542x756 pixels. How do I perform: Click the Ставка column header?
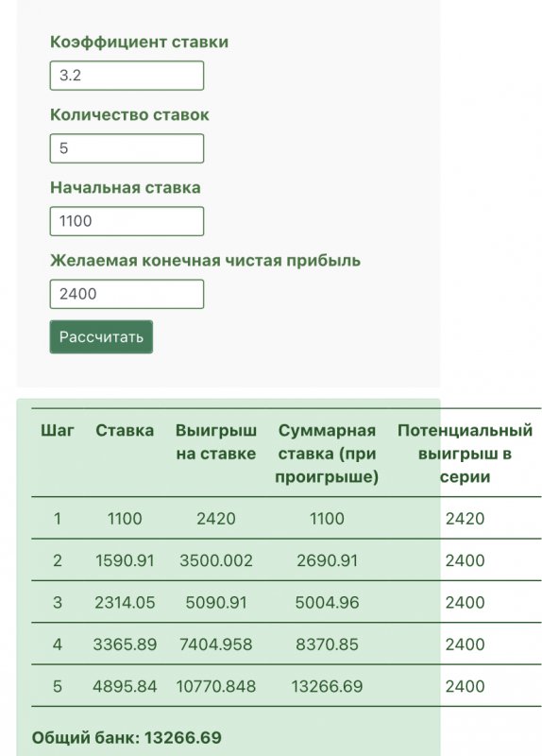pyautogui.click(x=125, y=430)
